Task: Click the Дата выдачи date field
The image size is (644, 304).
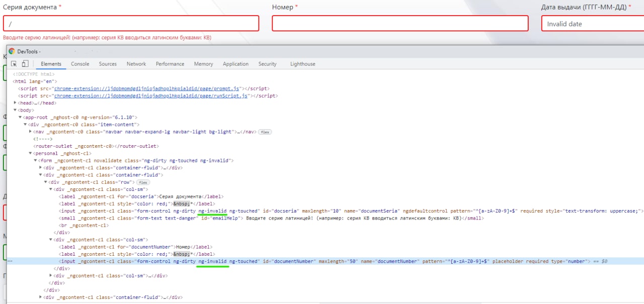Action: coord(593,23)
